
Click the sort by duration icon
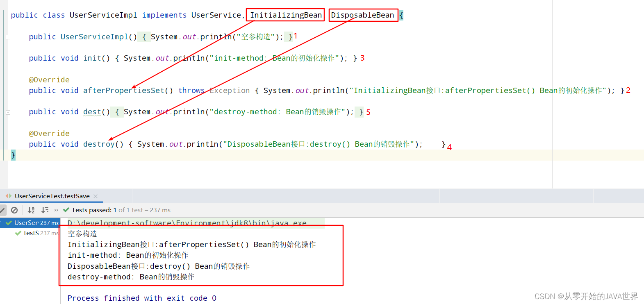(x=45, y=210)
